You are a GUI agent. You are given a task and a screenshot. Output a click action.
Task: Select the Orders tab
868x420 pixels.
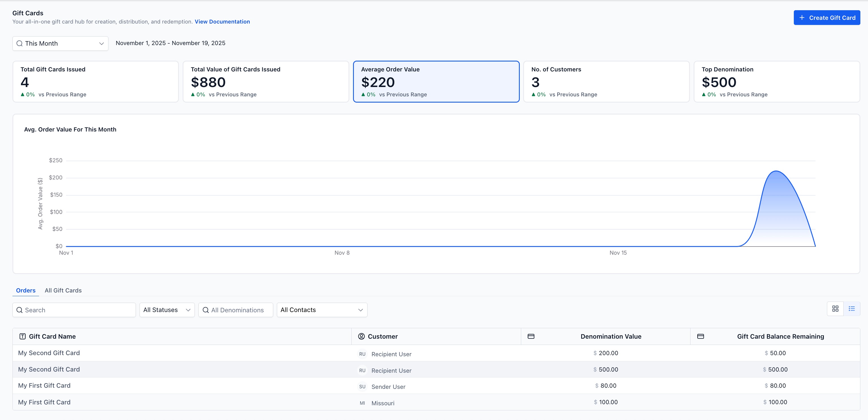[x=25, y=290]
